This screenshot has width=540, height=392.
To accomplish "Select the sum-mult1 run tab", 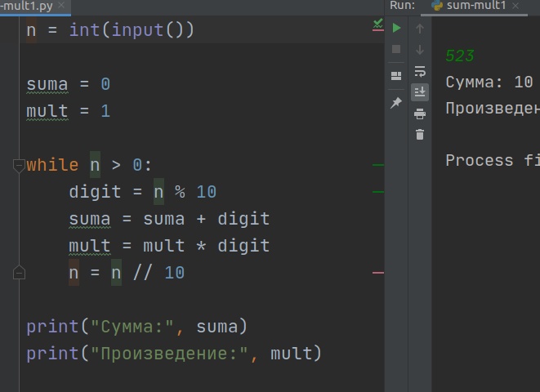I will [475, 6].
